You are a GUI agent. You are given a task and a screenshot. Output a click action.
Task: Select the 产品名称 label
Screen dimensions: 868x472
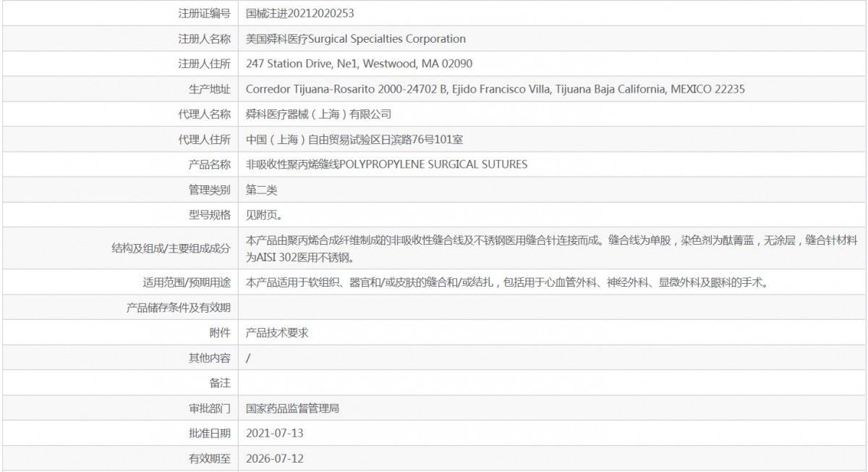click(209, 164)
